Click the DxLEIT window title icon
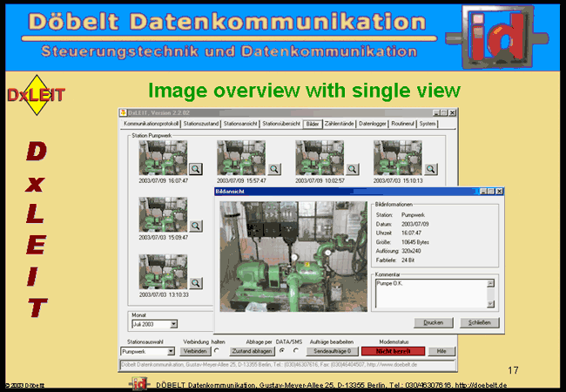Viewport: 566px width, 392px height. point(124,112)
